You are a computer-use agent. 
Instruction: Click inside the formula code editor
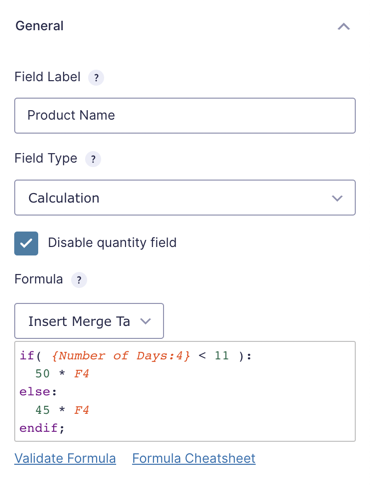pyautogui.click(x=185, y=392)
